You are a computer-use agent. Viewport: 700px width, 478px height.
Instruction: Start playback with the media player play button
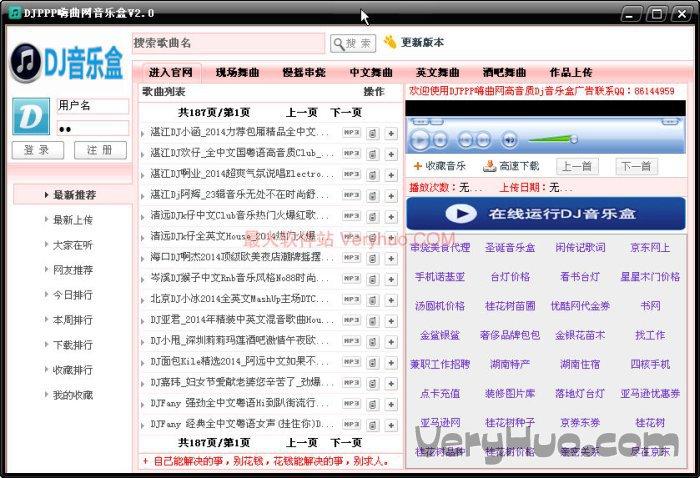pyautogui.click(x=420, y=140)
